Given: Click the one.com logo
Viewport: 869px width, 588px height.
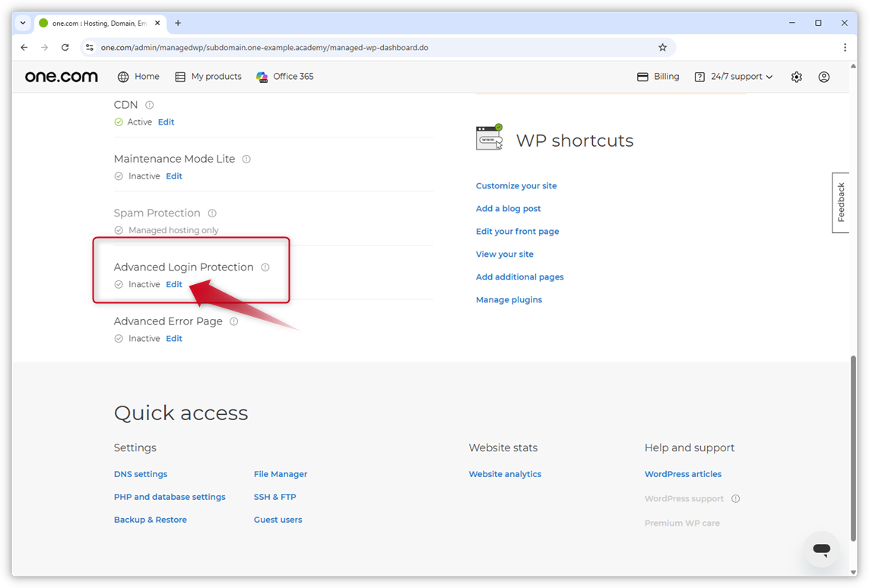Looking at the screenshot, I should [x=62, y=77].
